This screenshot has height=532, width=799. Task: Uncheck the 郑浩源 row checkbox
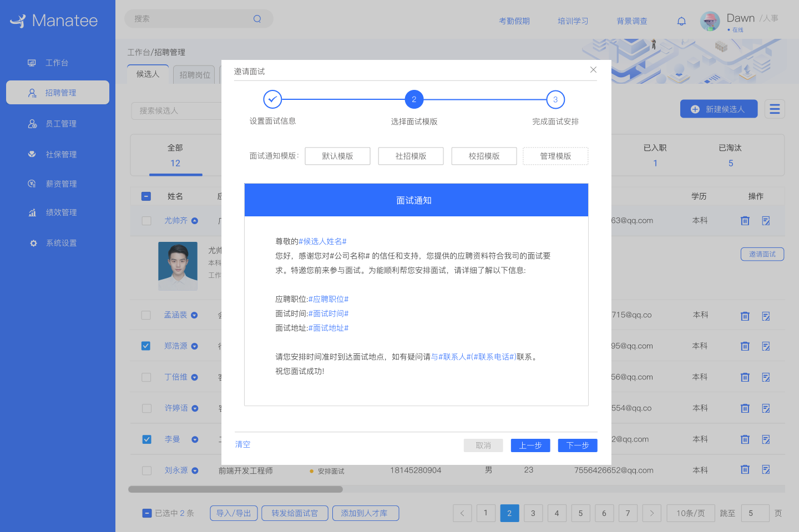[146, 346]
